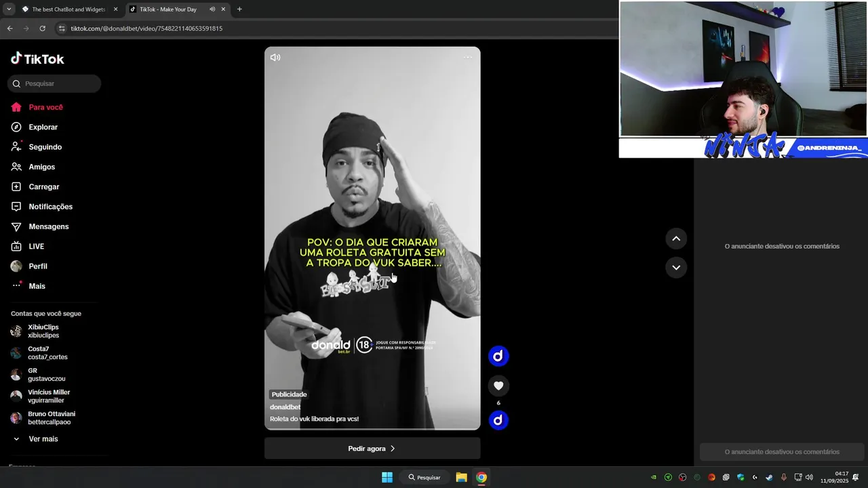Click the Pedir agora button
Screen dimensions: 868x488
[x=372, y=449]
